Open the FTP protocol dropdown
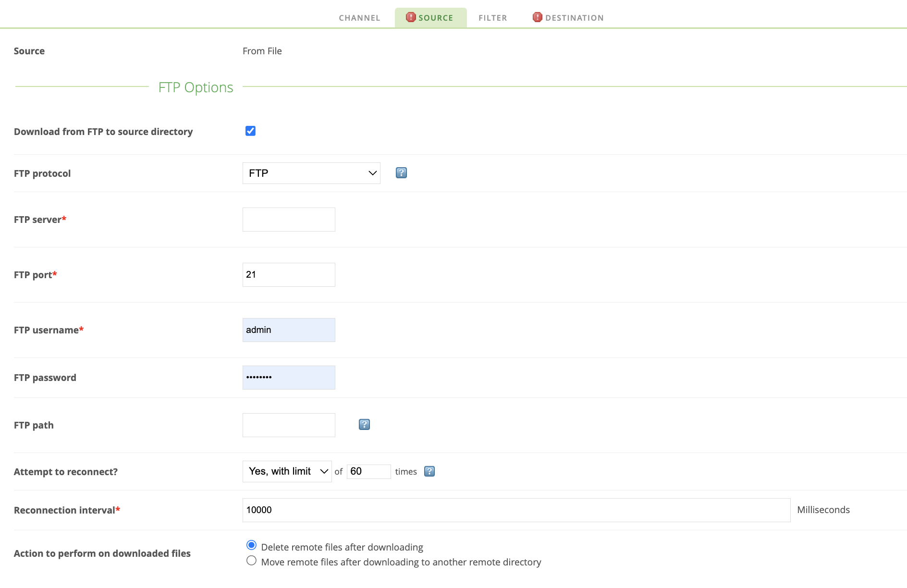907x588 pixels. coord(311,173)
